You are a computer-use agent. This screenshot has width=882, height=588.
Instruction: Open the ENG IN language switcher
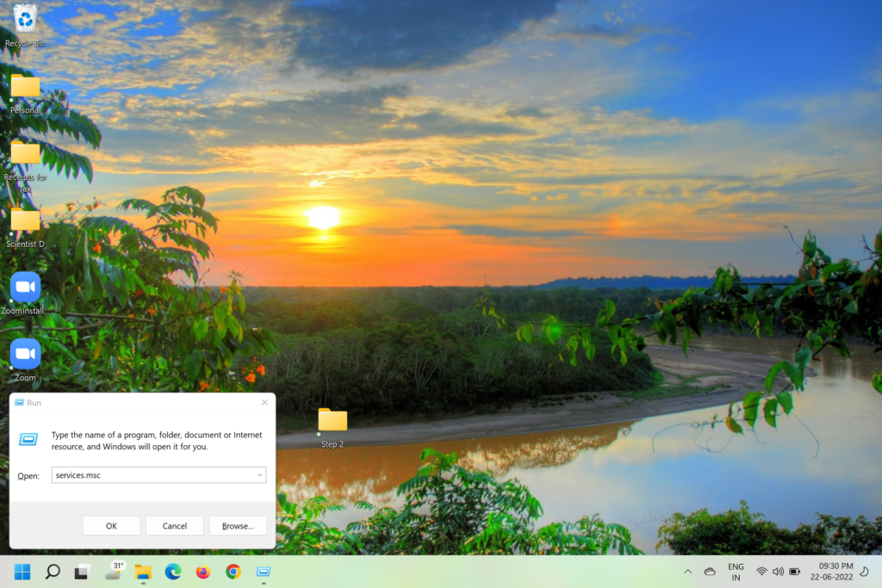click(x=736, y=572)
